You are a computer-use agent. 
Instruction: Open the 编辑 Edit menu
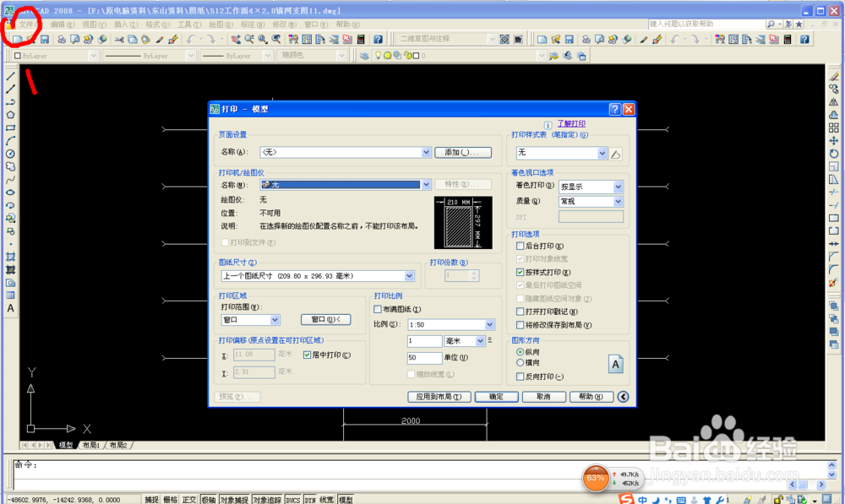pyautogui.click(x=63, y=24)
